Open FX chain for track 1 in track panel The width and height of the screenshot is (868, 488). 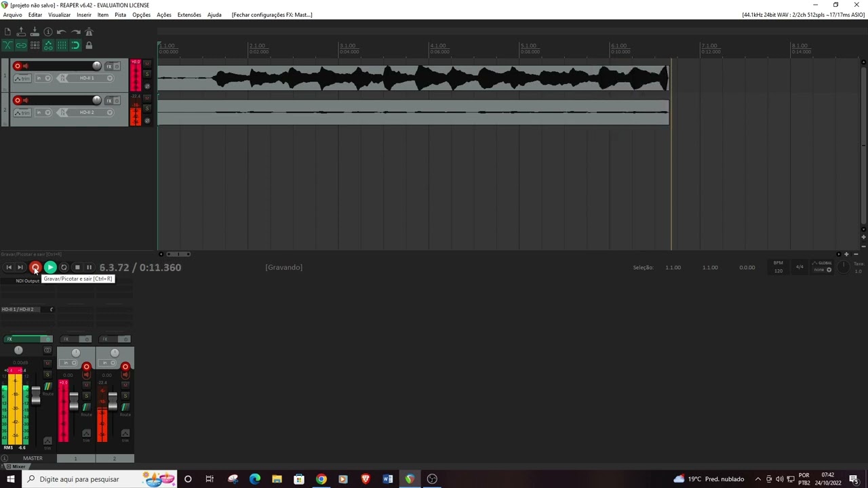click(x=108, y=66)
